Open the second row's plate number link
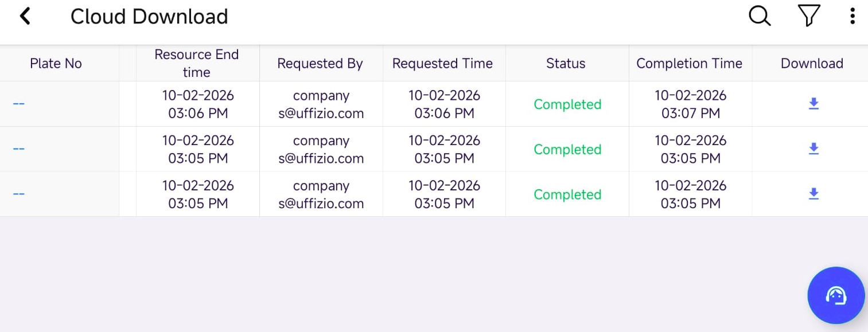The image size is (868, 332). 19,149
